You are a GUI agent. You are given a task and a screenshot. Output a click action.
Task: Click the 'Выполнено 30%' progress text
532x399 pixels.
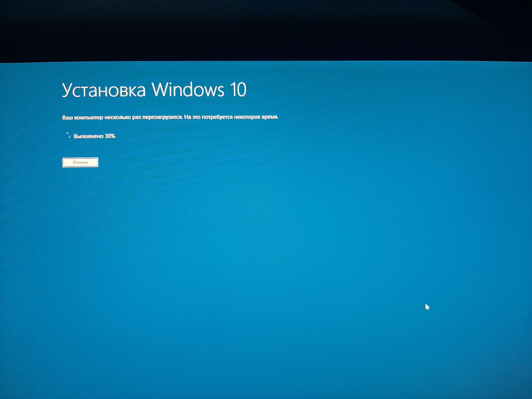tap(94, 136)
